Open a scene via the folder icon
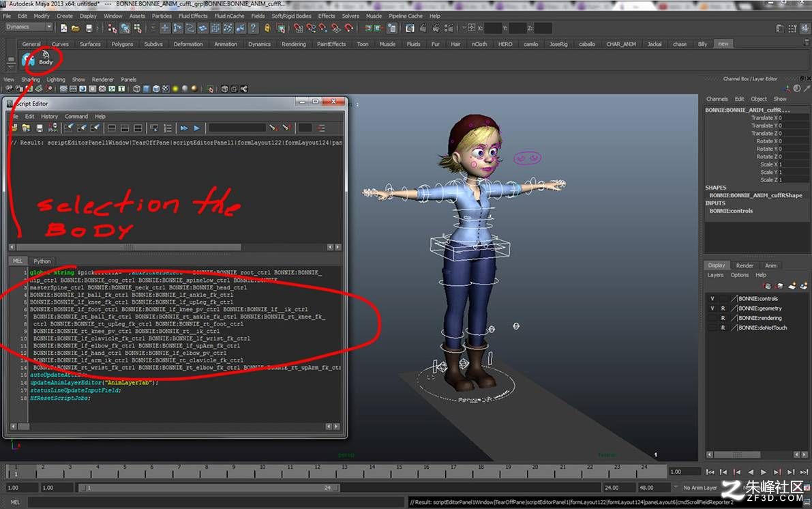 76,28
